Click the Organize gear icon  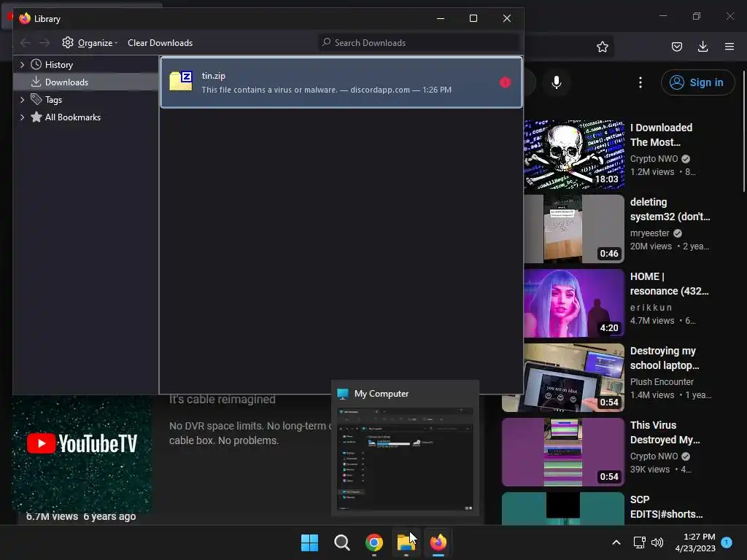[68, 42]
